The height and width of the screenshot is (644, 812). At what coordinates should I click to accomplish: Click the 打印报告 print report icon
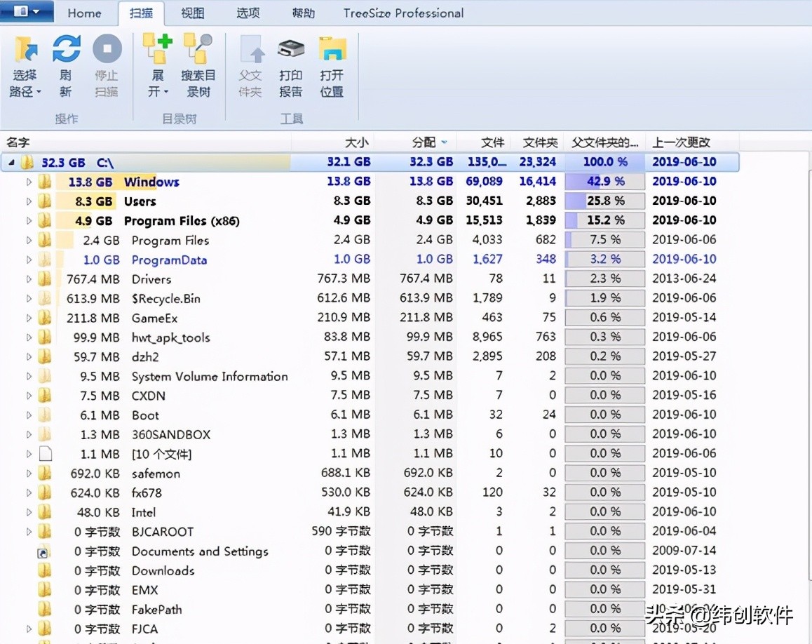290,51
